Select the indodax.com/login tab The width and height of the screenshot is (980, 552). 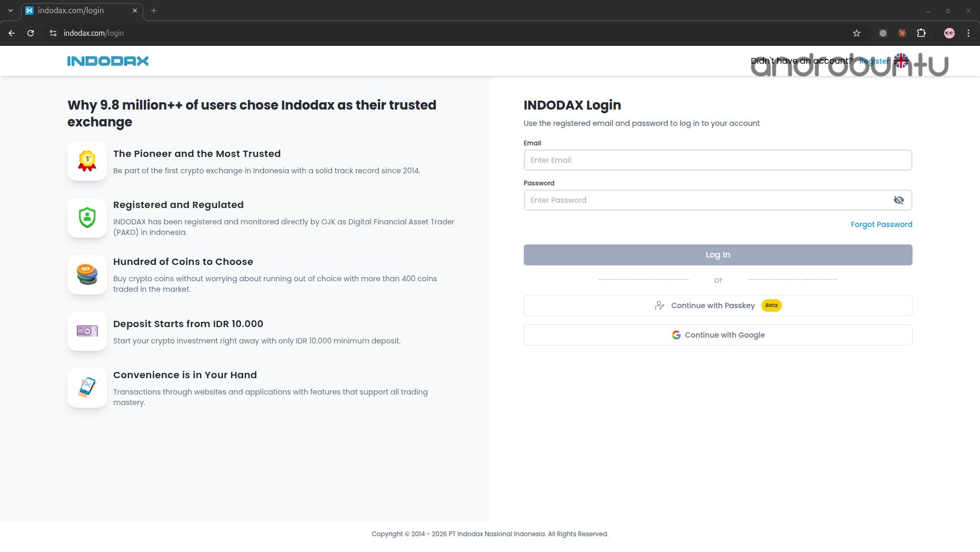(x=79, y=11)
